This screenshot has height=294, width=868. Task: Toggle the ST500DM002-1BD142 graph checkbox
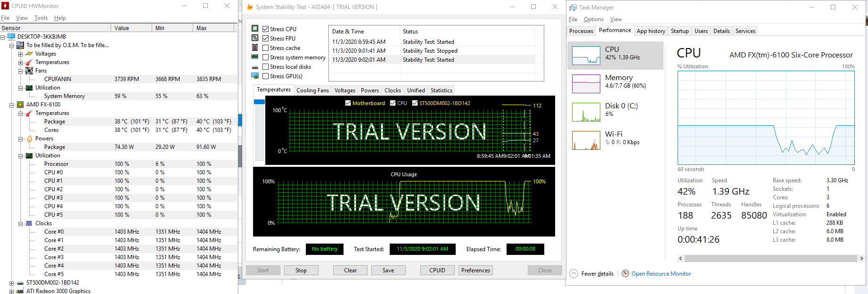coord(415,103)
